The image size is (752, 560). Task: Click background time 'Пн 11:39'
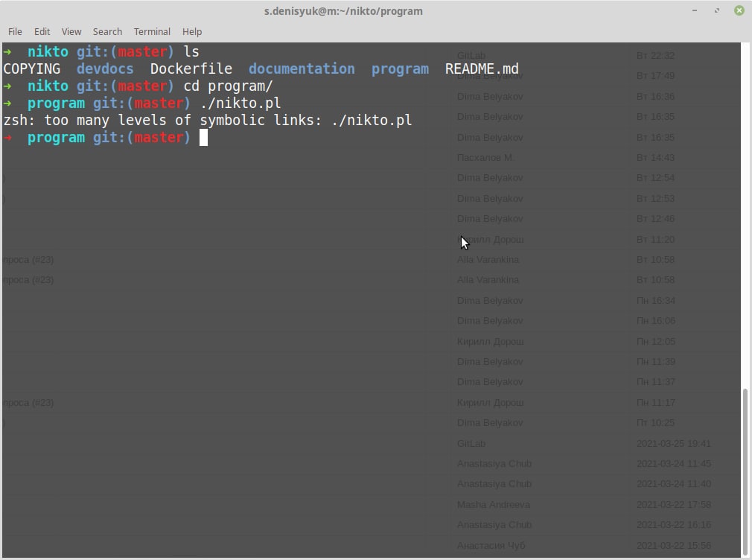tap(656, 362)
